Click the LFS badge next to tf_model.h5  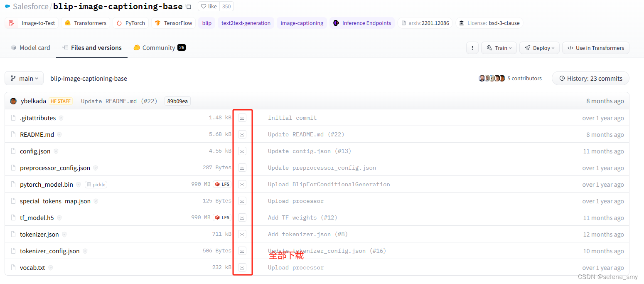(x=221, y=217)
